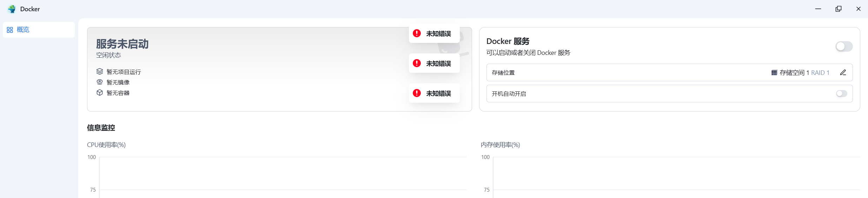The width and height of the screenshot is (868, 198).
Task: Click the pencil edit icon for 存储位置
Action: 843,72
